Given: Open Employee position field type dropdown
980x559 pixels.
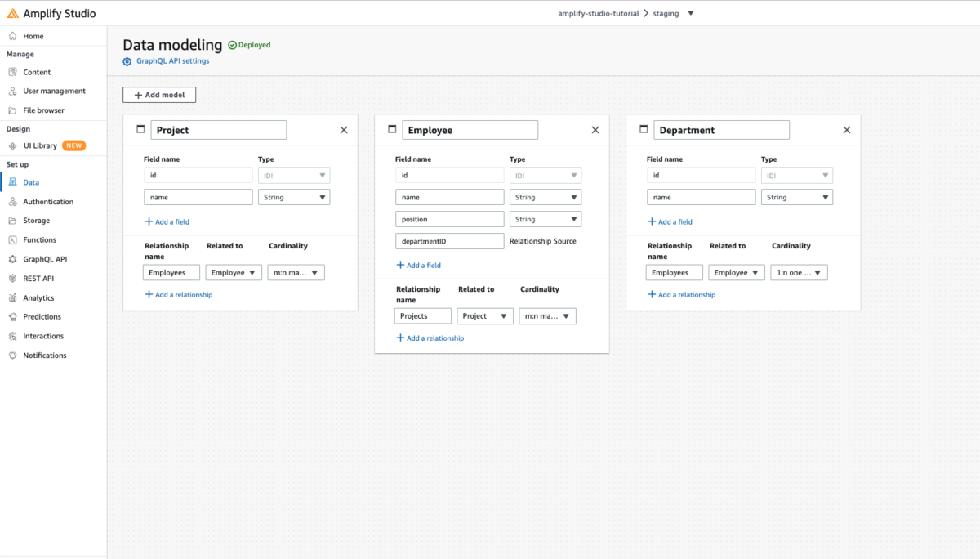Looking at the screenshot, I should pos(546,219).
